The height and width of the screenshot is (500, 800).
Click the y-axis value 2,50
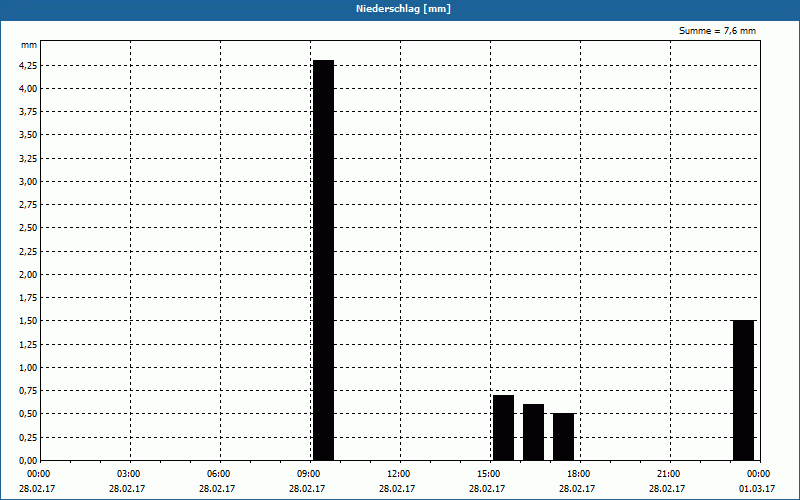pos(28,228)
